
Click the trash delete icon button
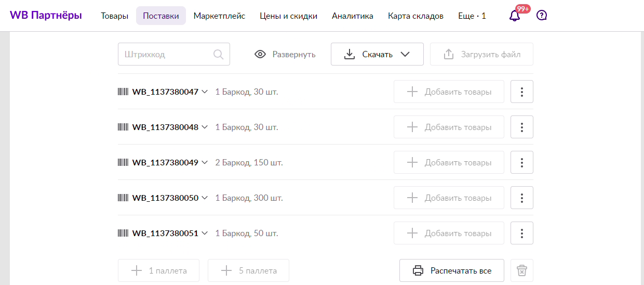tap(522, 270)
